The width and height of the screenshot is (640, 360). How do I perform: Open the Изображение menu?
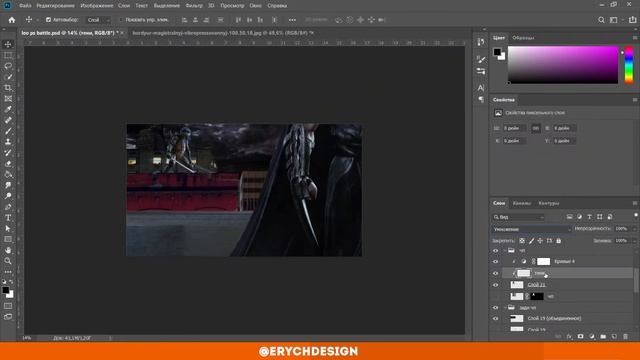[97, 6]
